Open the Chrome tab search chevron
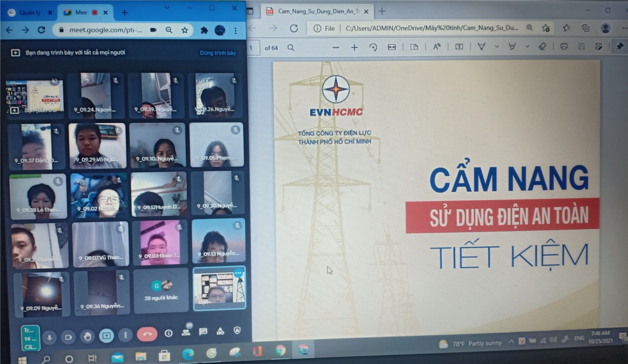 (167, 8)
